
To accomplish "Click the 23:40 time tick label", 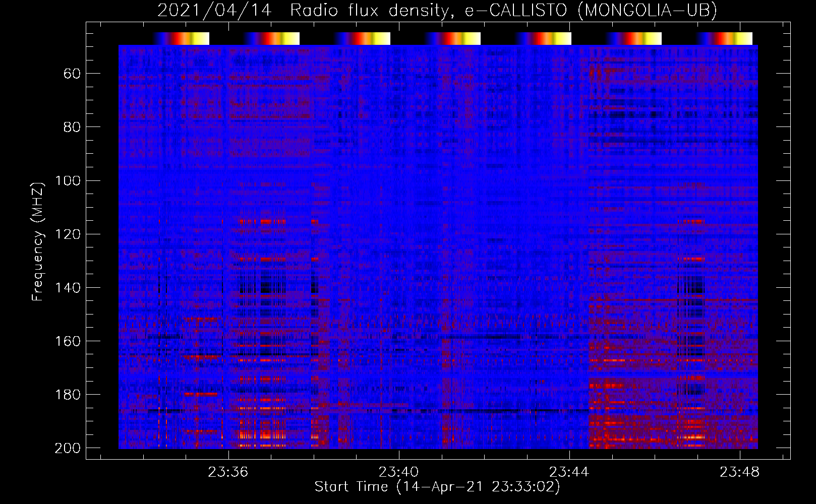I will pos(399,472).
